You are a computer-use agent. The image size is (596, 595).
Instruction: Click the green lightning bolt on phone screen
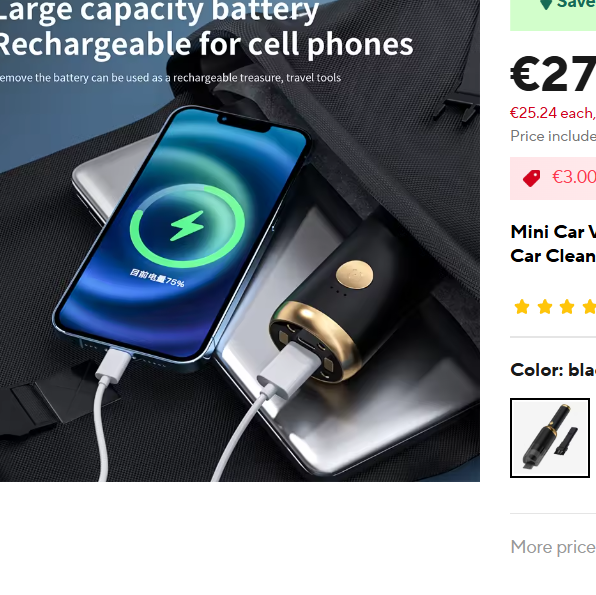[x=187, y=226]
